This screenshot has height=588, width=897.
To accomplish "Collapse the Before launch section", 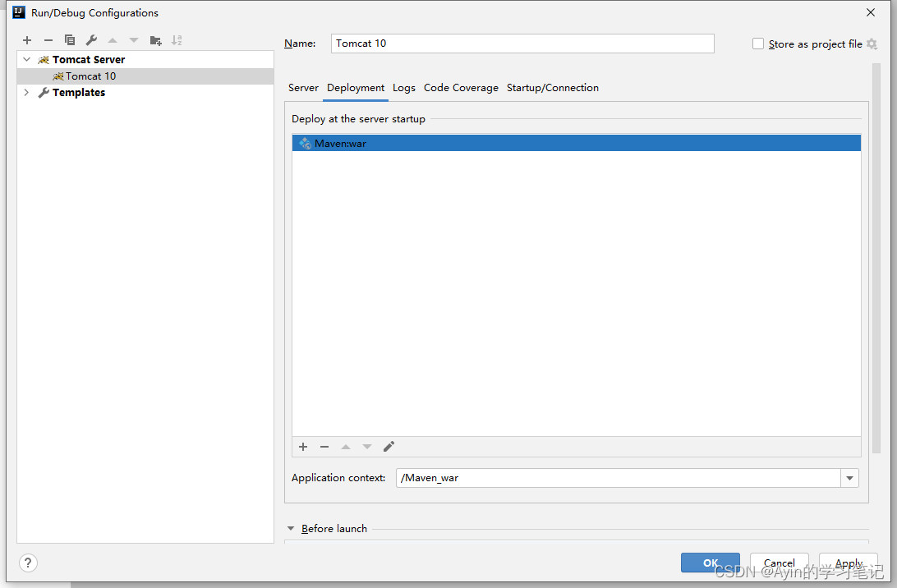I will click(291, 529).
